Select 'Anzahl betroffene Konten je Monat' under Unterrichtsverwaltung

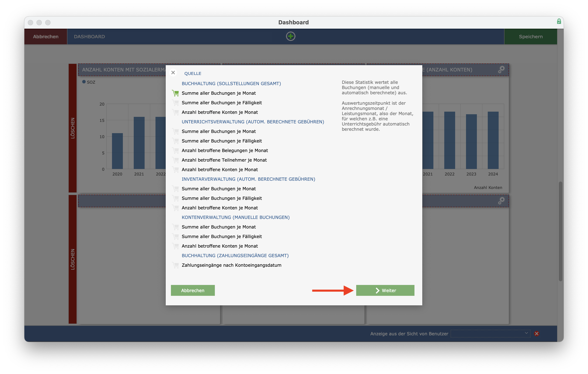click(x=220, y=170)
